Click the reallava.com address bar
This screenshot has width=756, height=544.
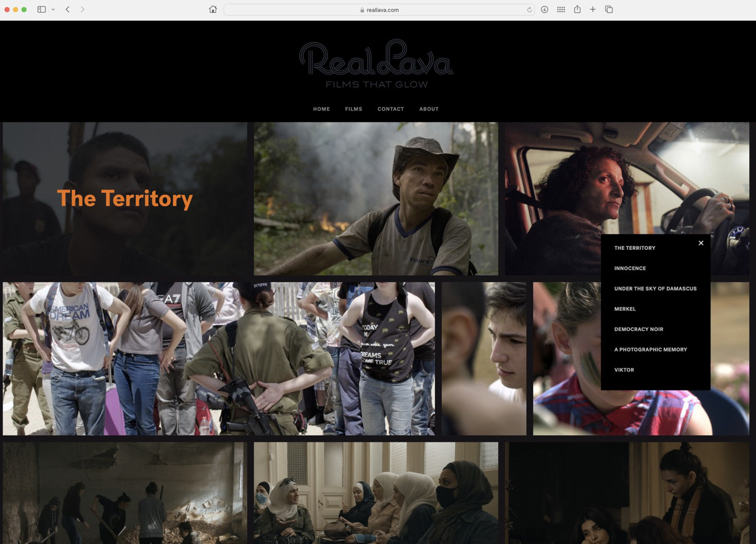tap(379, 9)
